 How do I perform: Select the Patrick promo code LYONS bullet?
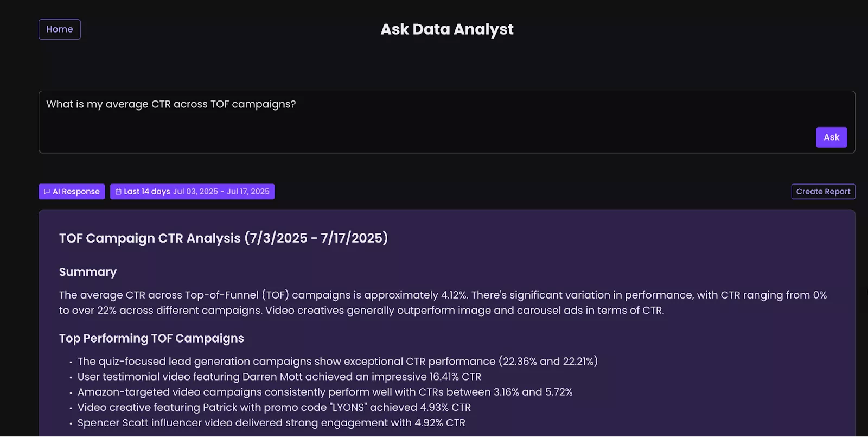coord(274,407)
